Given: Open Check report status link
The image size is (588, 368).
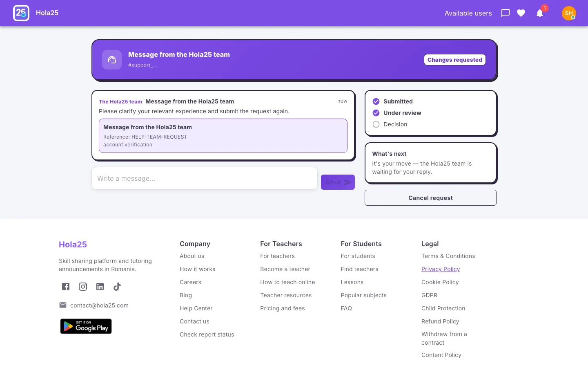Looking at the screenshot, I should [207, 334].
